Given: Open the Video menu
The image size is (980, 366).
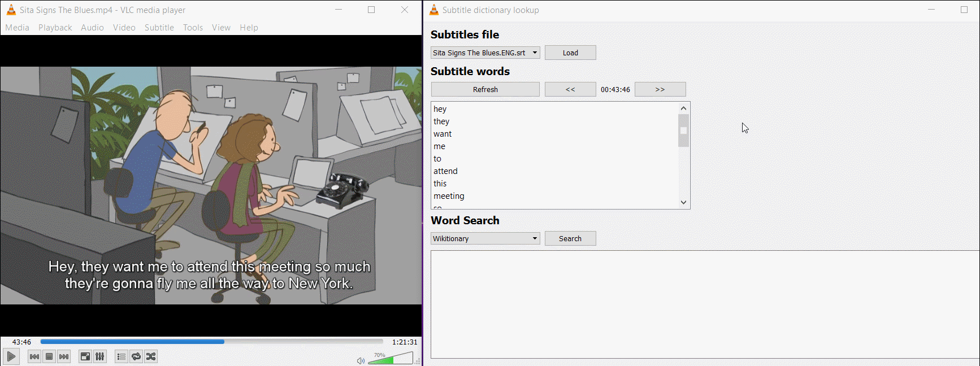Looking at the screenshot, I should [124, 28].
